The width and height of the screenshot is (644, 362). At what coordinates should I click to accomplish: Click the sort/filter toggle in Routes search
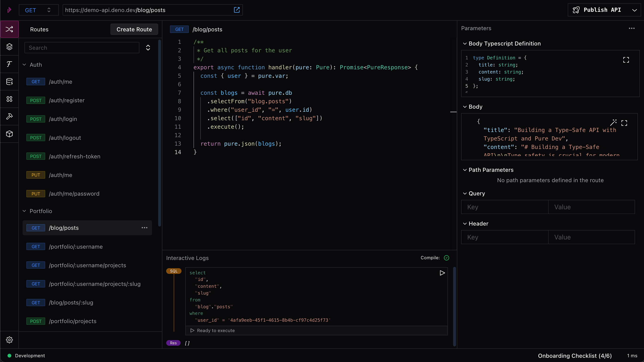[148, 47]
